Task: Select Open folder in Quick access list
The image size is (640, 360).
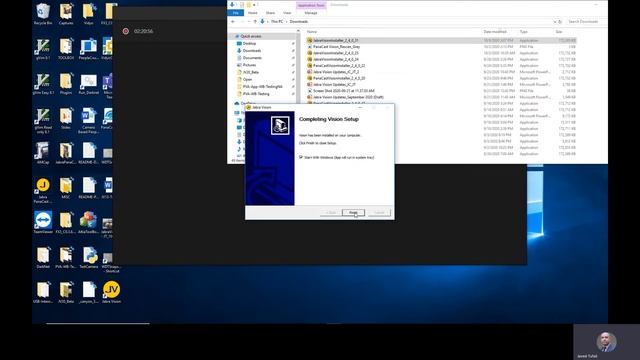Action: (247, 80)
